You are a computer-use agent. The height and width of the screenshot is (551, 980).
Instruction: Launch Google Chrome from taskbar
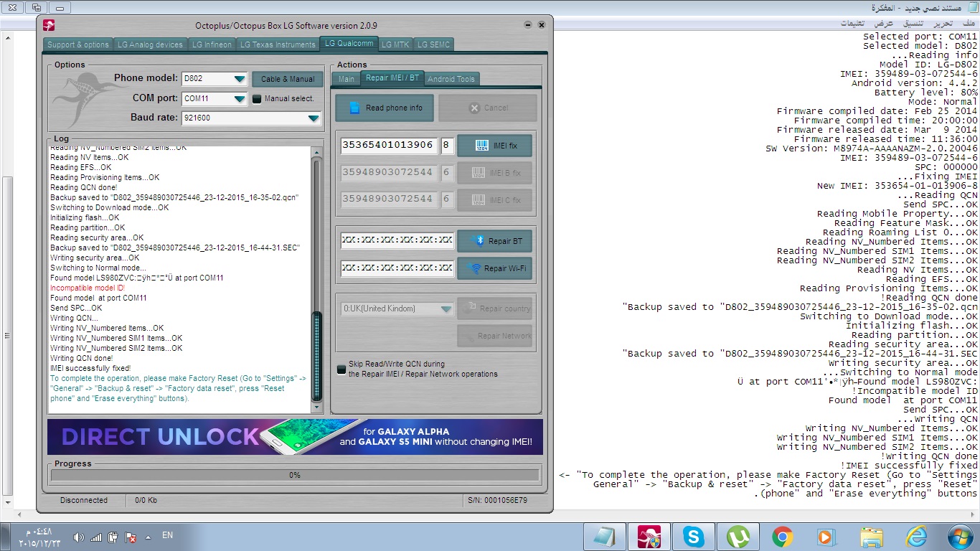(782, 536)
